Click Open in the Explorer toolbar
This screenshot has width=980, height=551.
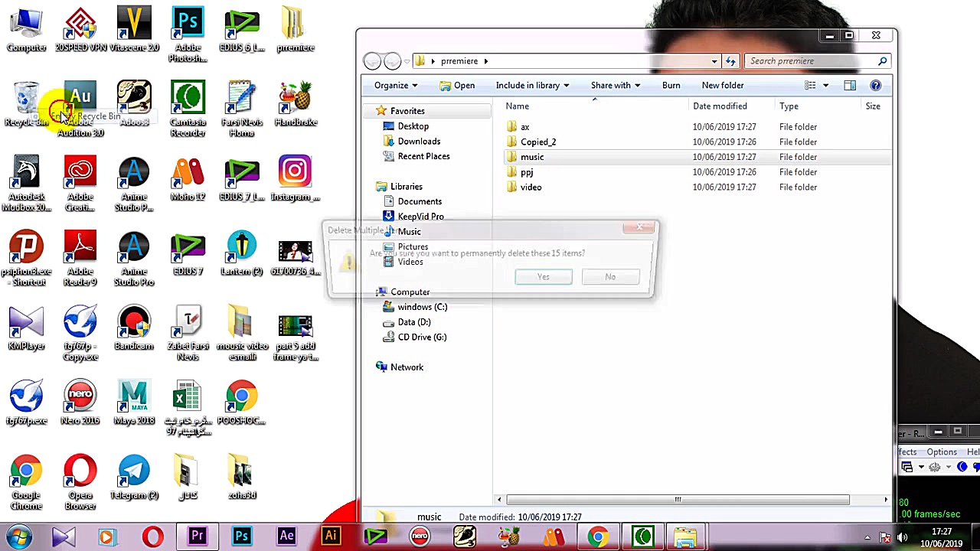457,85
